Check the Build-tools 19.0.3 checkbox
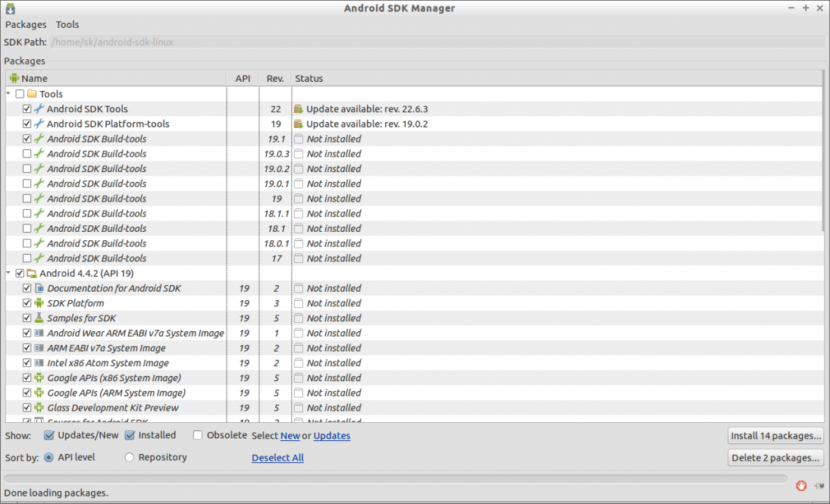The height and width of the screenshot is (504, 830). (x=27, y=154)
